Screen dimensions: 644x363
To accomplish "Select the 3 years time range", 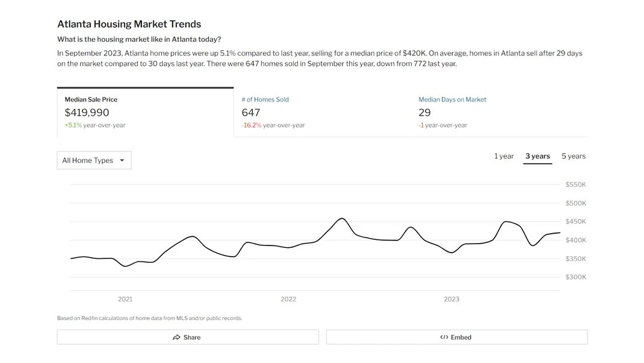I will [538, 156].
